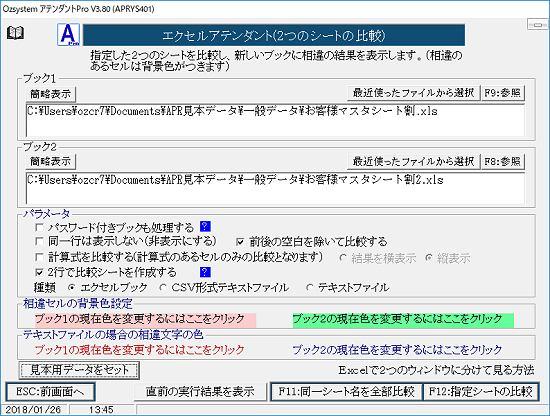Change ブック1 pink background color swatch

(145, 320)
